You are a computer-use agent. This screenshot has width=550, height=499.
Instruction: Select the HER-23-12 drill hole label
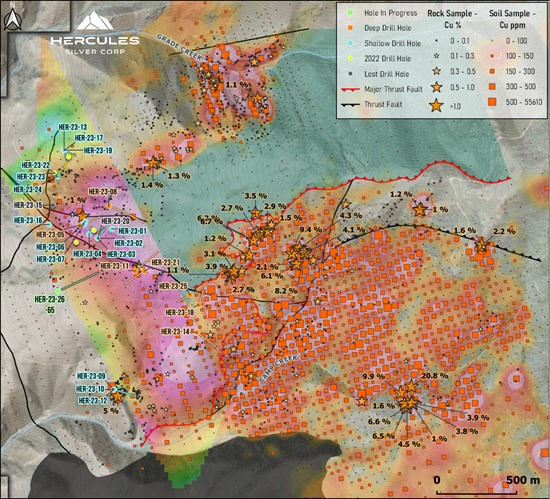tap(93, 401)
